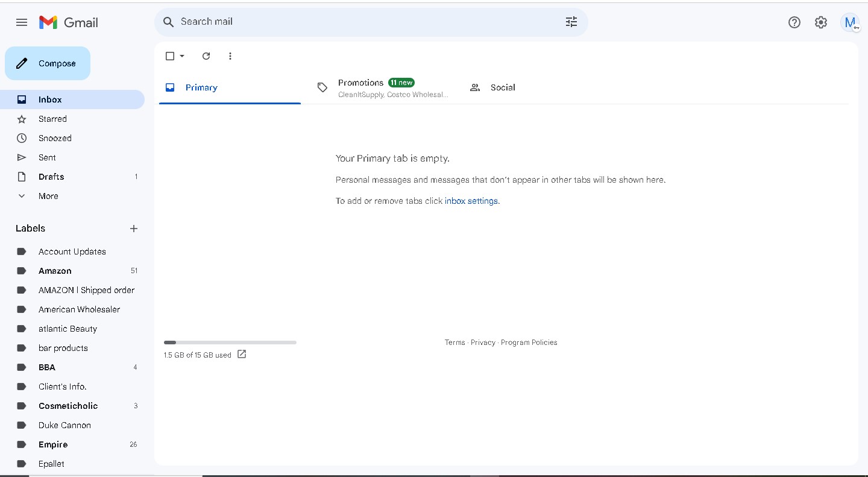The width and height of the screenshot is (868, 477).
Task: Click the Primary tab inbox icon
Action: pyautogui.click(x=170, y=87)
